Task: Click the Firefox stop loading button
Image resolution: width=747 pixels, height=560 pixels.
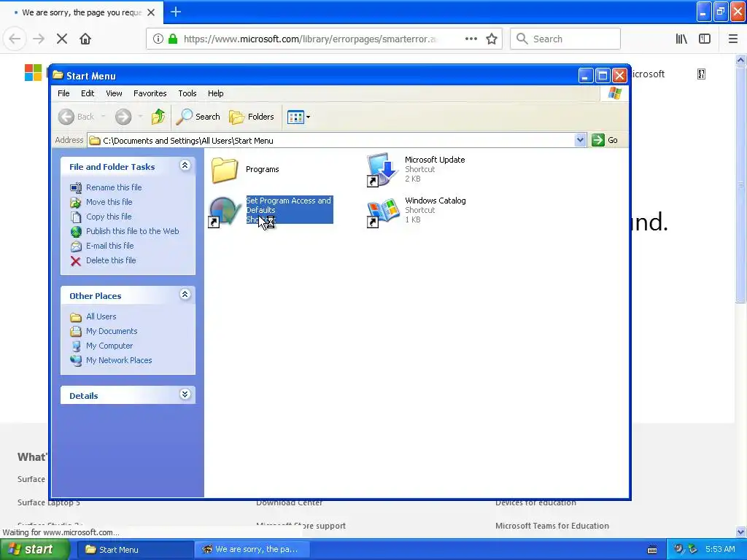Action: pos(62,39)
